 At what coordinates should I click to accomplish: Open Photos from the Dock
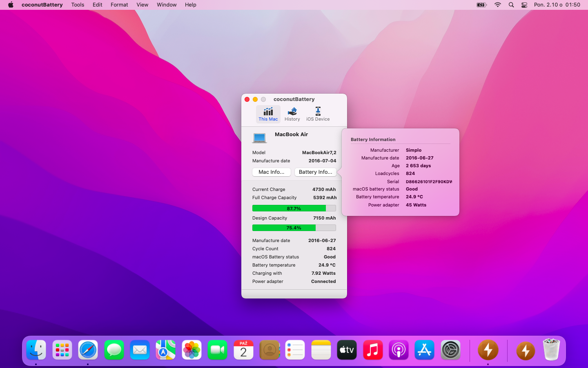[192, 350]
